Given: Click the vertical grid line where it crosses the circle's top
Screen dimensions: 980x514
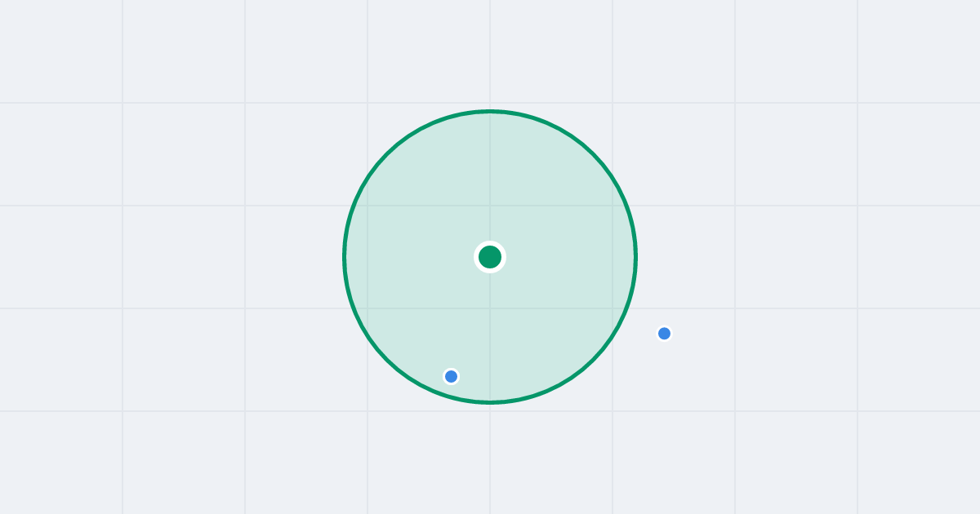Looking at the screenshot, I should tap(490, 111).
